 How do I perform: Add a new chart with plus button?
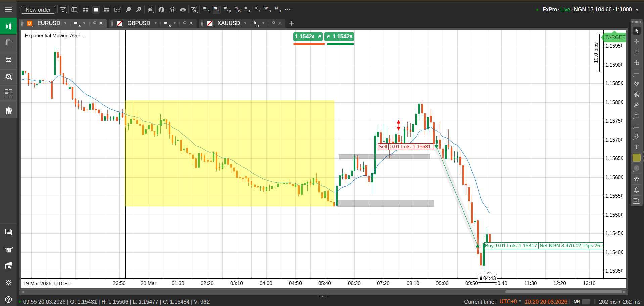coord(291,23)
